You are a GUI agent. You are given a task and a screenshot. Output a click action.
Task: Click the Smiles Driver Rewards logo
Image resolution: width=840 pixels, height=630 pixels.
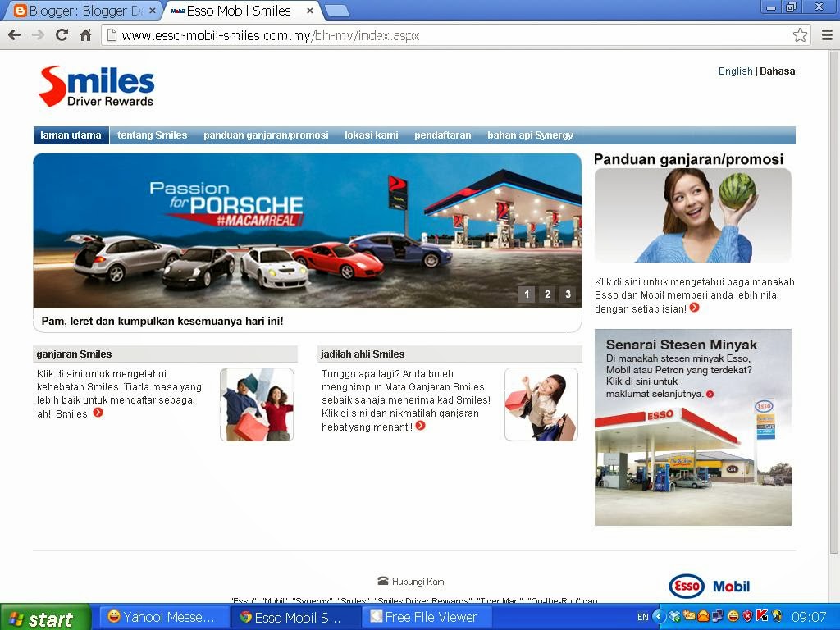click(97, 85)
